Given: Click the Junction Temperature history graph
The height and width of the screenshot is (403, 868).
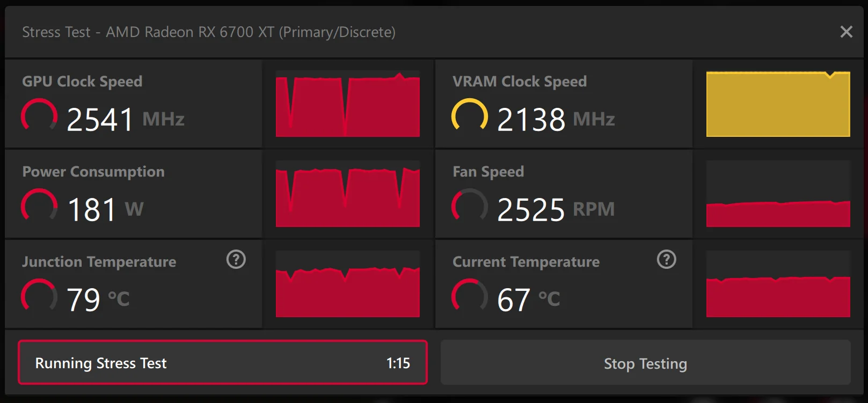Looking at the screenshot, I should coord(348,285).
